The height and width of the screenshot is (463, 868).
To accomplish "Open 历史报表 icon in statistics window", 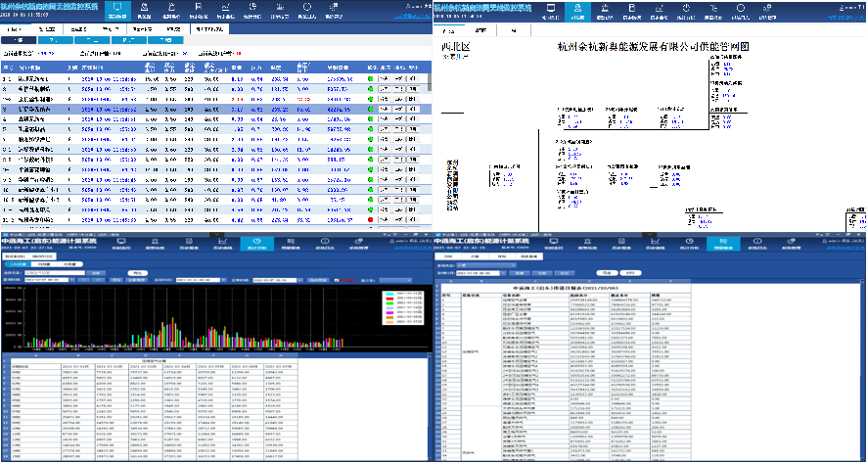I will coord(189,241).
